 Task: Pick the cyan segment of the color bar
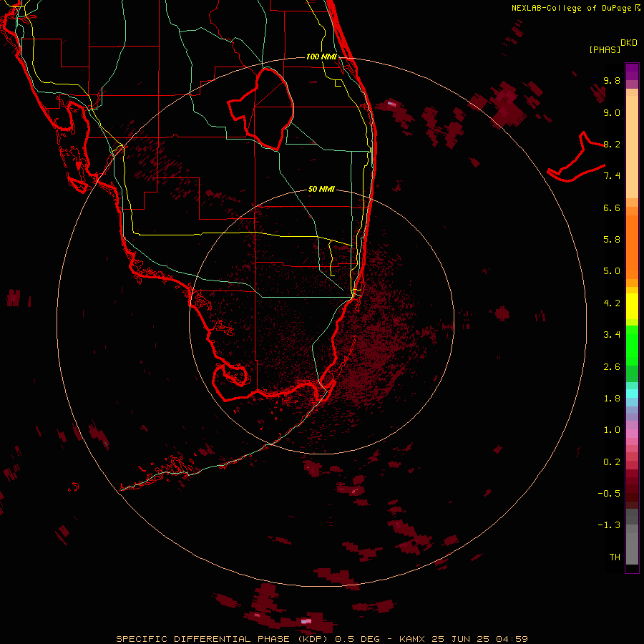(632, 394)
